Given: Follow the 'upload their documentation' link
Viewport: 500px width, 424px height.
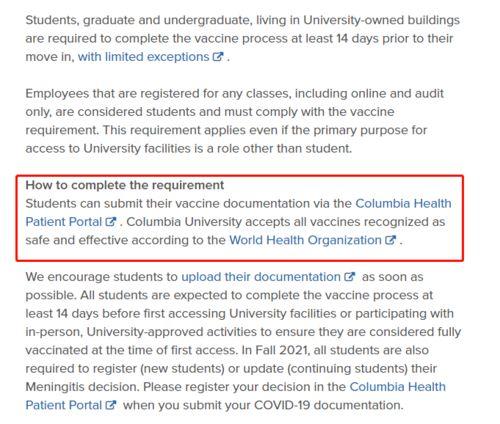Looking at the screenshot, I should click(x=261, y=277).
